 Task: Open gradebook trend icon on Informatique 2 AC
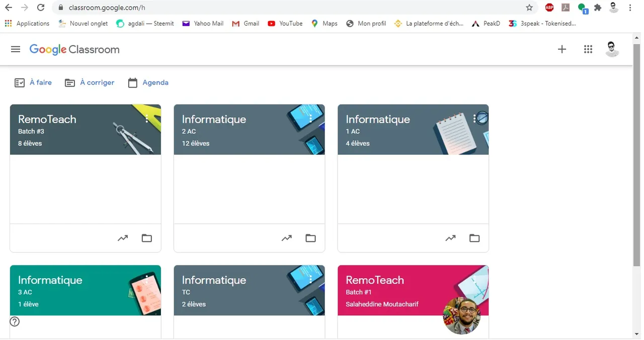coord(287,238)
